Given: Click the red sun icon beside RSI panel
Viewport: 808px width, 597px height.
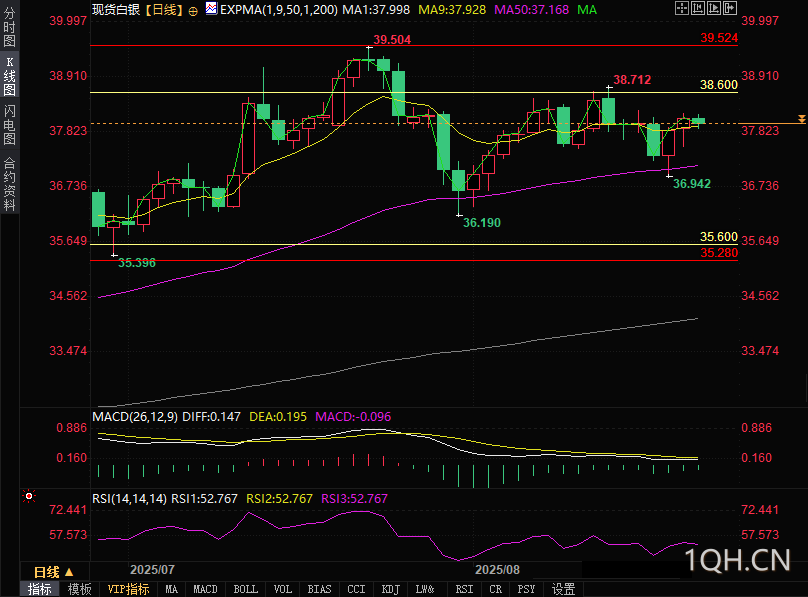Looking at the screenshot, I should pos(29,497).
